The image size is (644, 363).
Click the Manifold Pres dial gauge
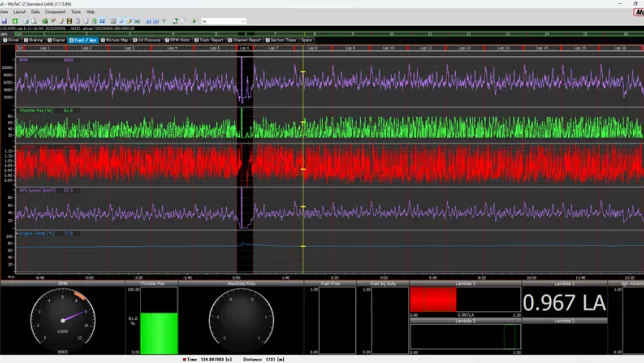coord(241,320)
